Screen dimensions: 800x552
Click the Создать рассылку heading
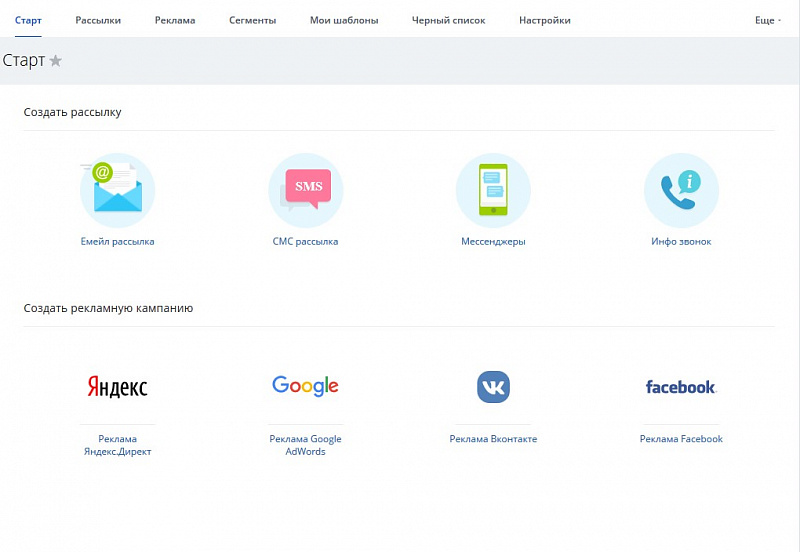(x=72, y=112)
